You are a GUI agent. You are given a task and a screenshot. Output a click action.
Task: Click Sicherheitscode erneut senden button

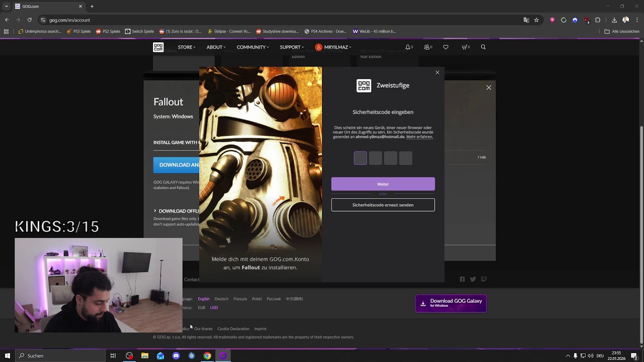tap(383, 205)
